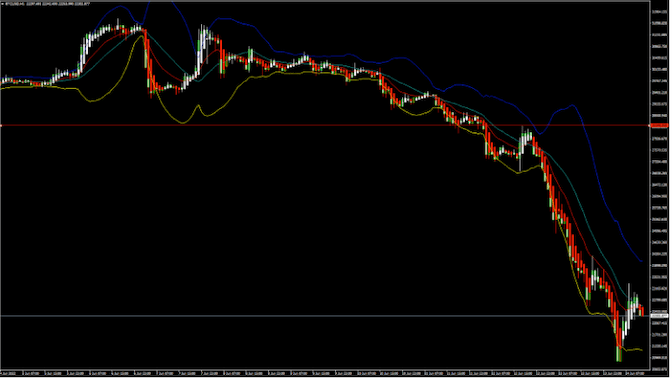Click the white current price label on the right axis
This screenshot has height=380, width=672.
click(x=659, y=316)
